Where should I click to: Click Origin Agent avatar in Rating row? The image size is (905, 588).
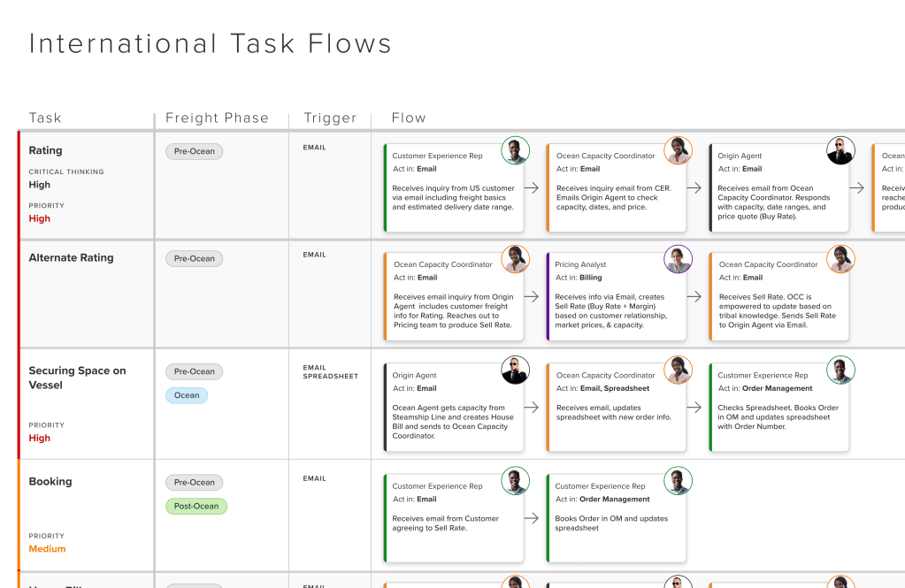[840, 150]
